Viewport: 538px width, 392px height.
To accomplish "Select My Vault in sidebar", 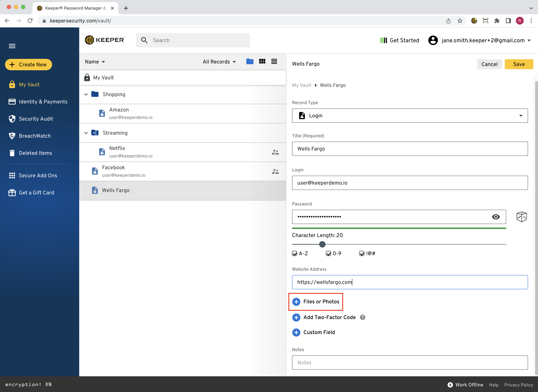I will point(24,85).
